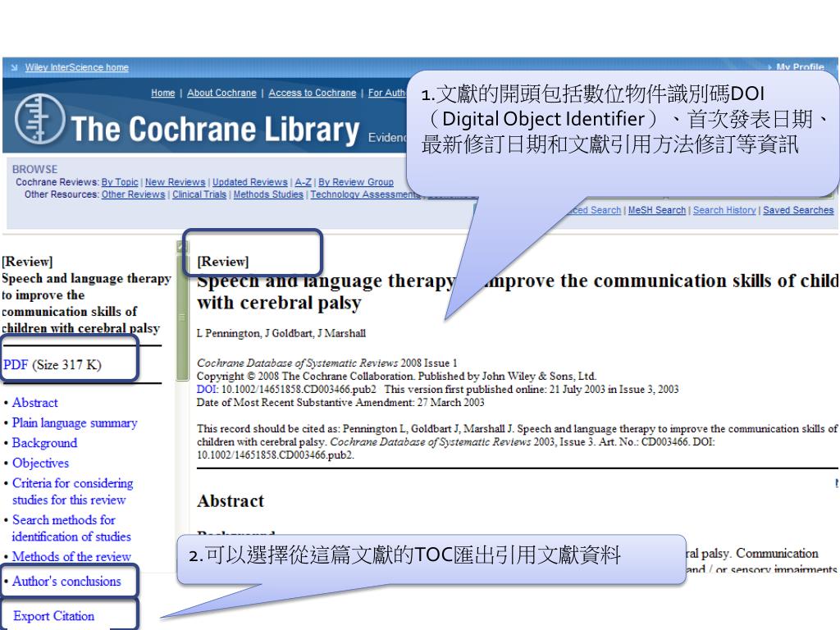The image size is (840, 630).
Task: Browse Cochrane Reviews By Topic
Action: (120, 182)
